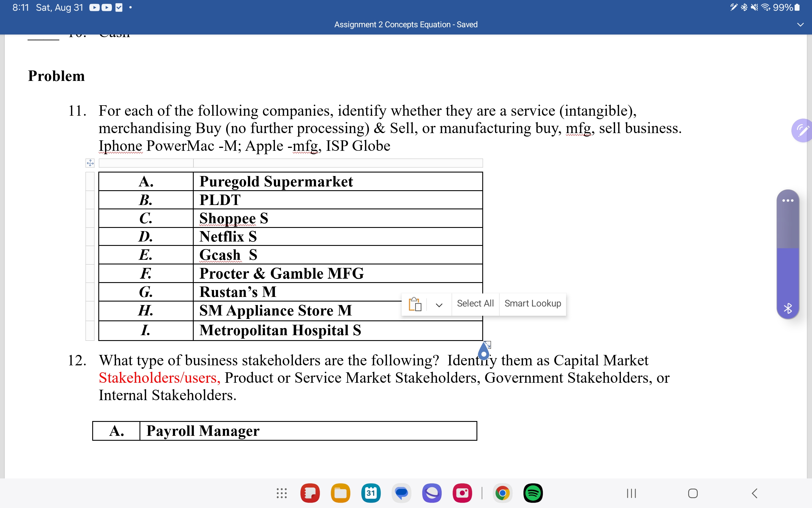The image size is (812, 508).
Task: Tap the home navigation button
Action: pos(693,493)
